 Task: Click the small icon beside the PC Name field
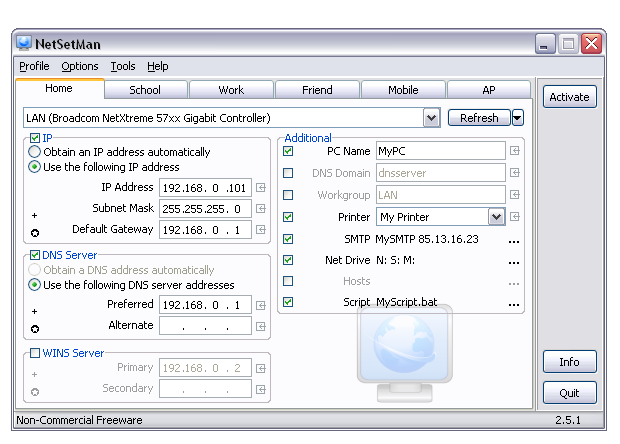pyautogui.click(x=514, y=151)
